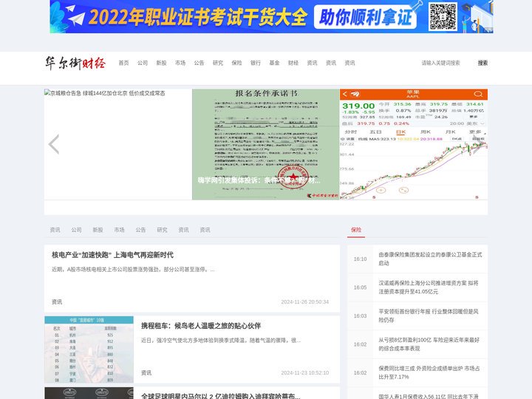Screen dimensions: 532x399
Task: Click the summary 近日，强冷空气使北方多地
Action: (x=220, y=341)
